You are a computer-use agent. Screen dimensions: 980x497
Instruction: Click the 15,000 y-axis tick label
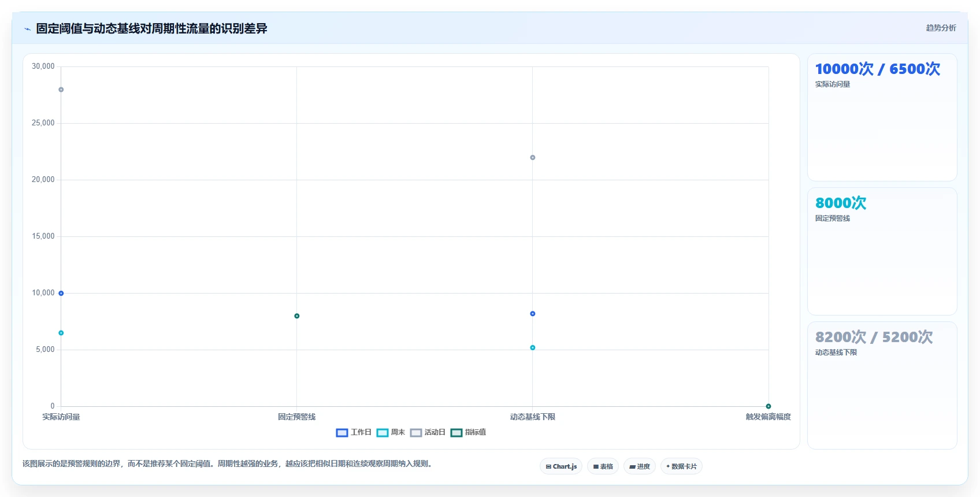click(43, 236)
